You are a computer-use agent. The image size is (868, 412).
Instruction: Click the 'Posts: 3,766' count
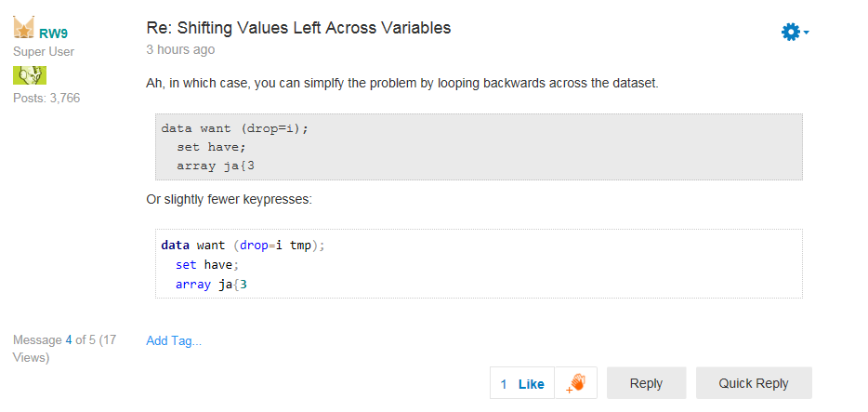(46, 98)
